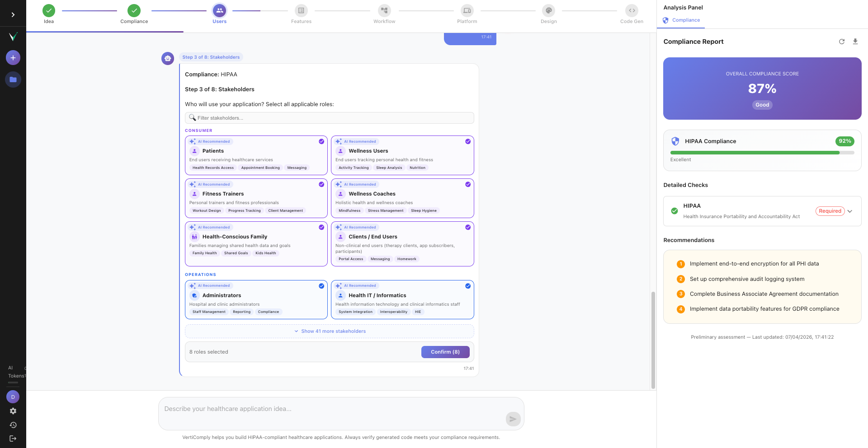Viewport: 868px width, 448px height.
Task: Uncheck the Wellness Coaches role
Action: [402, 198]
